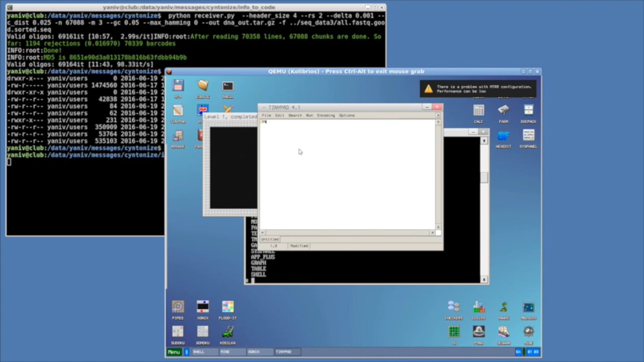This screenshot has width=644, height=362.
Task: Switch to TINYPAD in the taskbar
Action: [x=288, y=352]
